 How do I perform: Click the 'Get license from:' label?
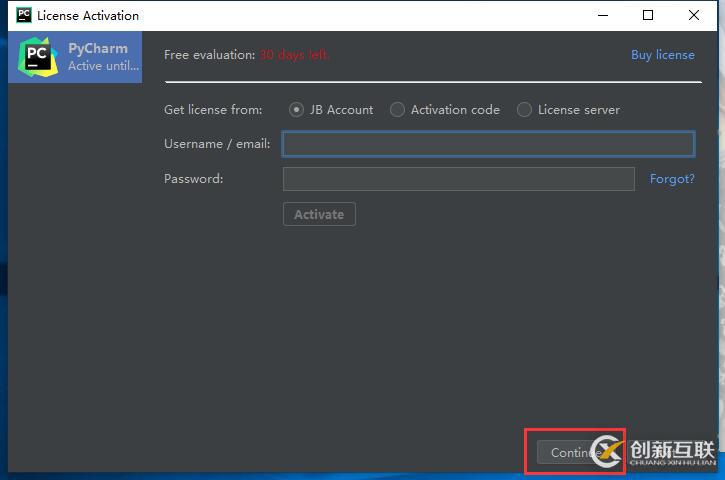(x=213, y=110)
